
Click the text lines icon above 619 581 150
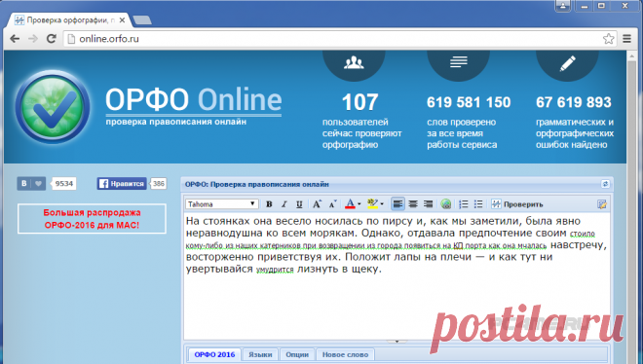click(459, 63)
